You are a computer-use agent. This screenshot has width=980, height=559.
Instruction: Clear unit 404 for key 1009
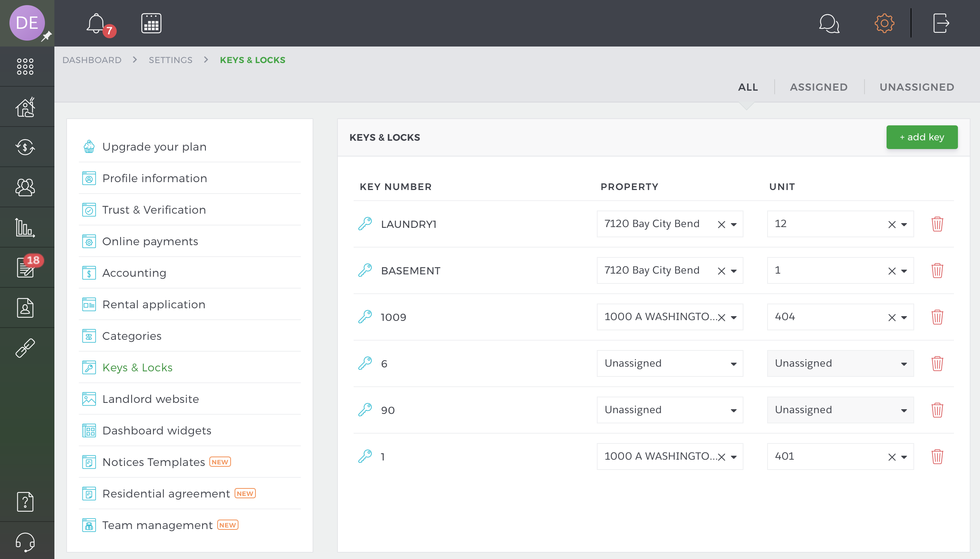click(892, 317)
